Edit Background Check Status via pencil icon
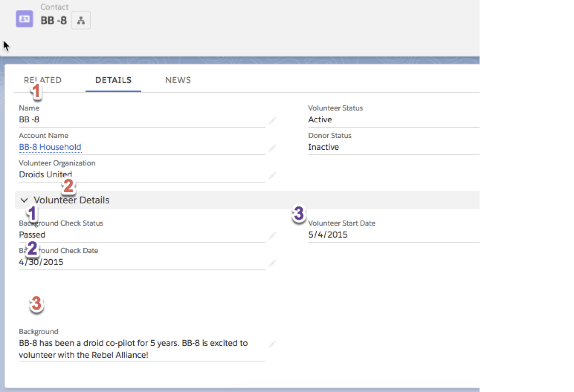This screenshot has height=392, width=574. 272,235
